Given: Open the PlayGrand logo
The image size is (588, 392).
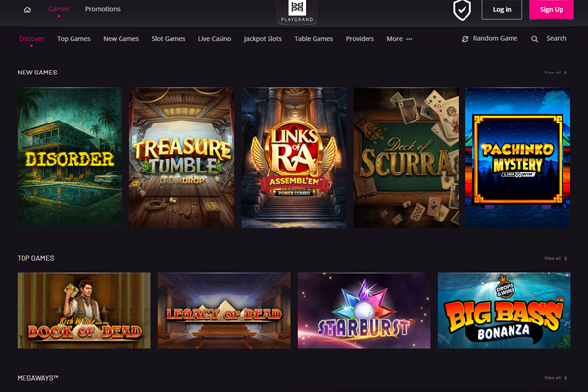Looking at the screenshot, I should coord(297,11).
